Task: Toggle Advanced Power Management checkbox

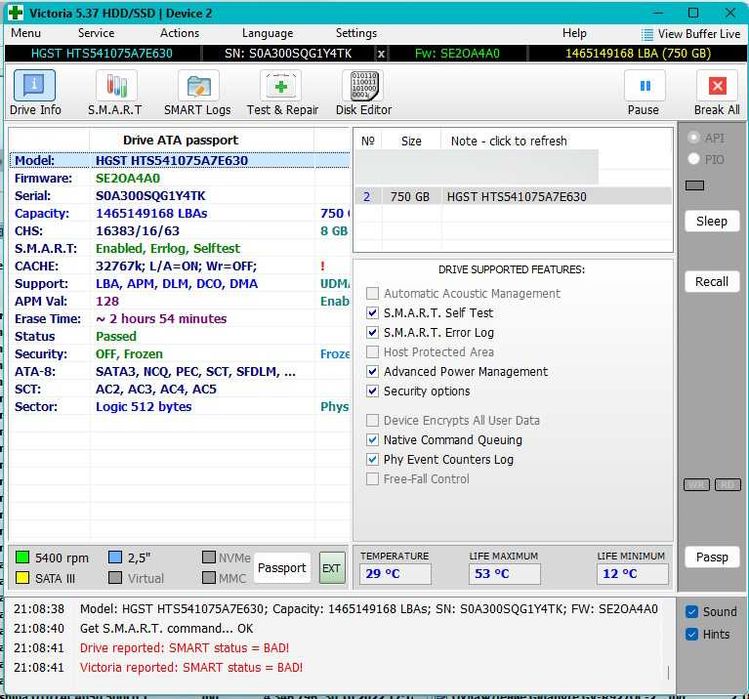Action: pos(372,371)
